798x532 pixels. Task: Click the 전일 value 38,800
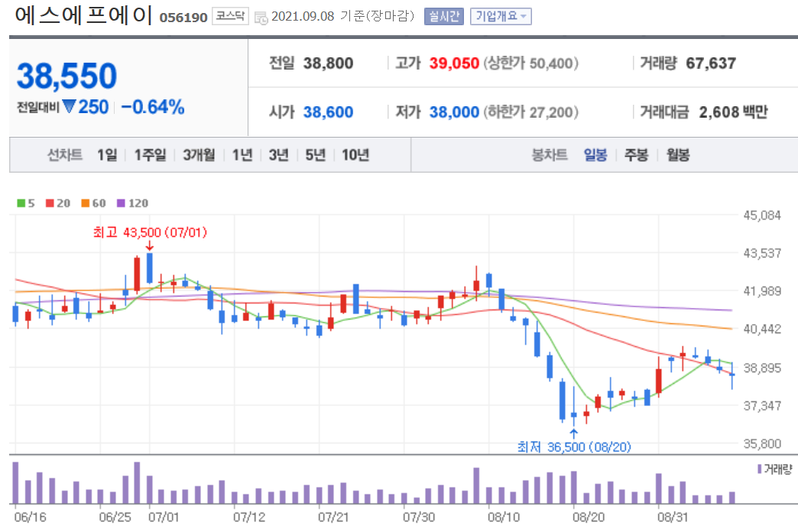coord(328,63)
